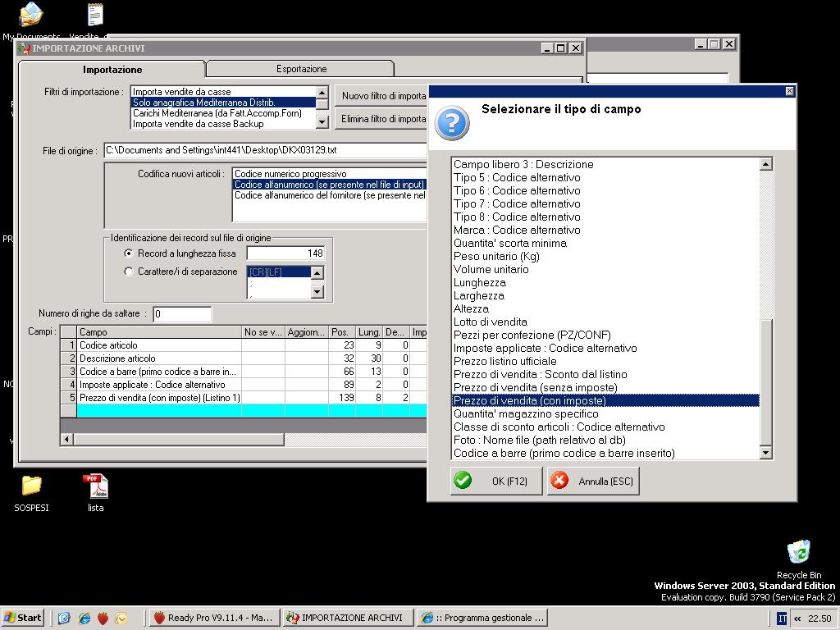Select the Recycle Bin icon
This screenshot has width=840, height=630.
[x=799, y=559]
